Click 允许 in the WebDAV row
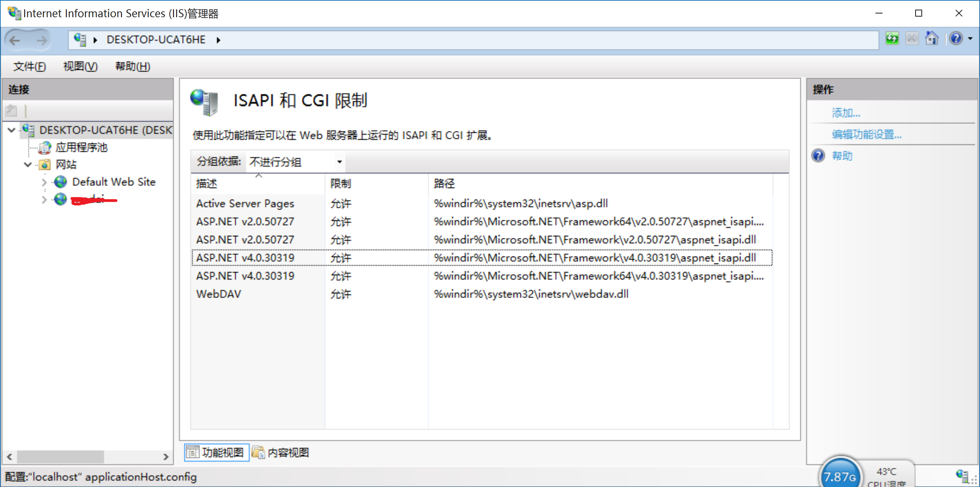This screenshot has width=980, height=487. click(341, 294)
